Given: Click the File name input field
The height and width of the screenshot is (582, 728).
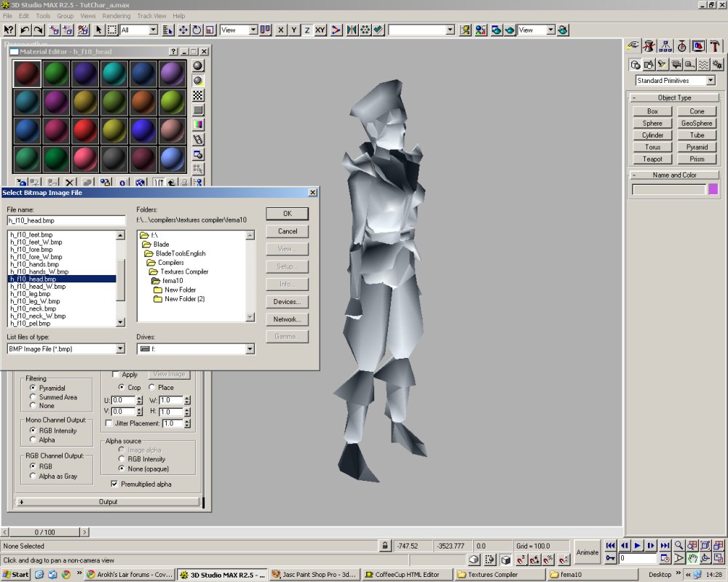Looking at the screenshot, I should (66, 220).
